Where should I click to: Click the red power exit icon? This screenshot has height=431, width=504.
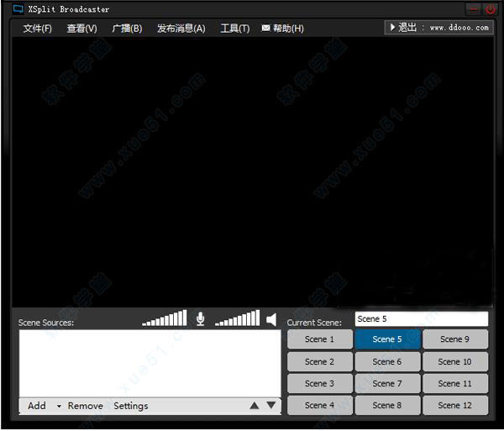coord(491,9)
